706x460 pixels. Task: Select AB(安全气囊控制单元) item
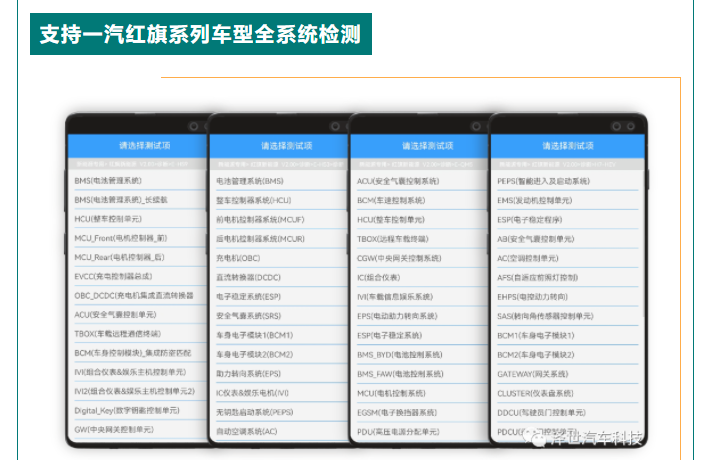pos(566,239)
